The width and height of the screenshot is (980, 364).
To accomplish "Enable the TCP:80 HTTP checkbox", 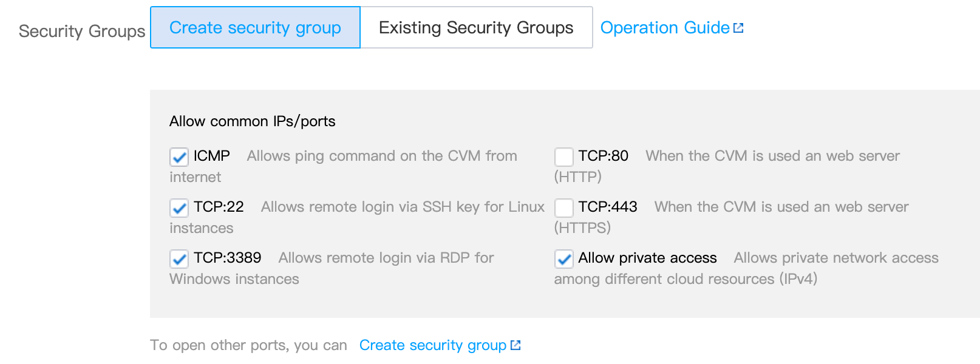I will pos(564,157).
